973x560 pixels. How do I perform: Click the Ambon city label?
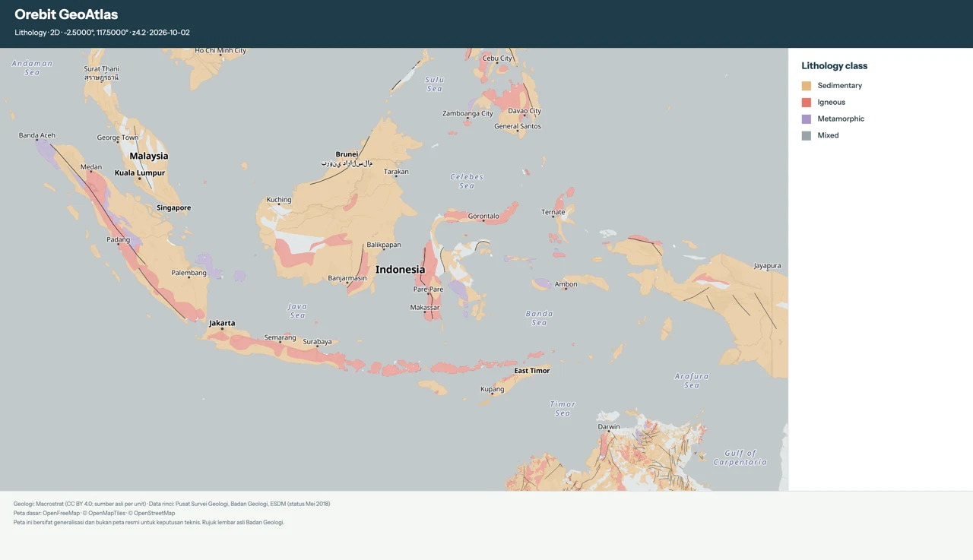[566, 284]
